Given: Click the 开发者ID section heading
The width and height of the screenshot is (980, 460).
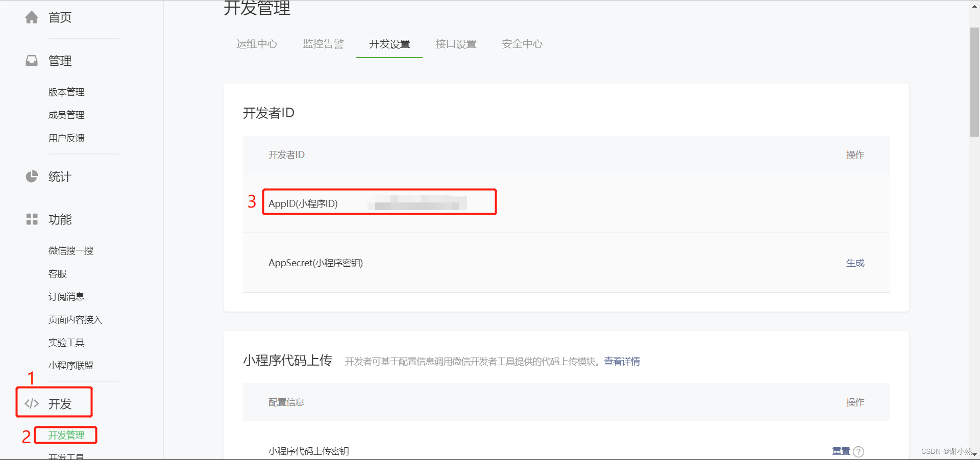Looking at the screenshot, I should pos(268,113).
